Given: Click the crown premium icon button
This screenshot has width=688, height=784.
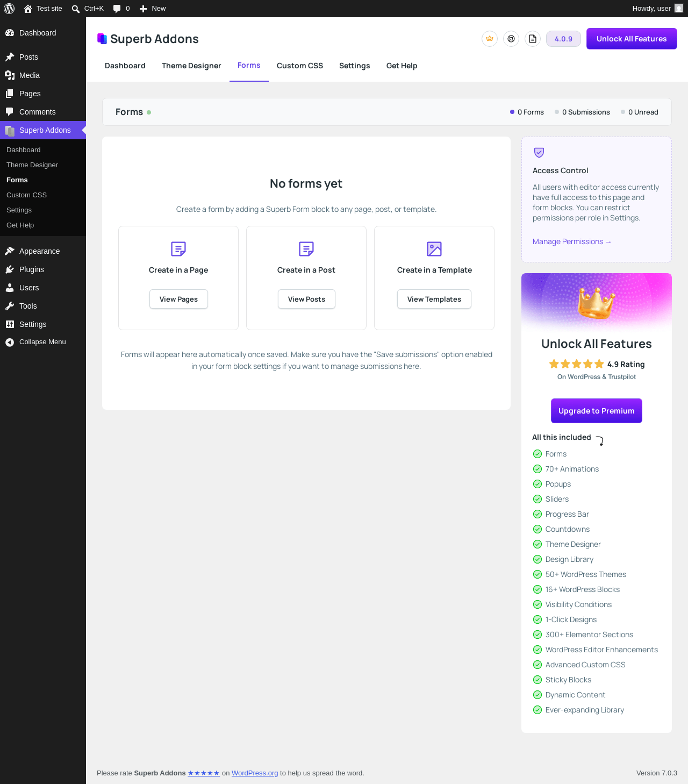Looking at the screenshot, I should click(x=490, y=39).
